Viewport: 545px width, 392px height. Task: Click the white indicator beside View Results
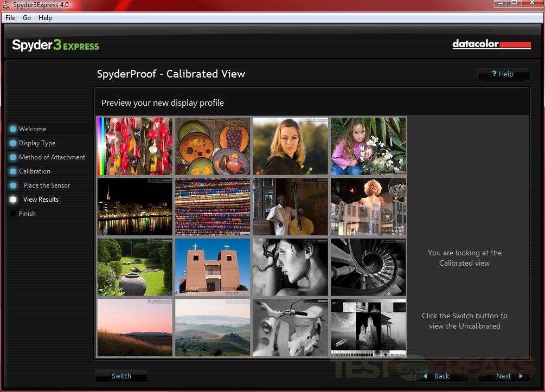13,200
